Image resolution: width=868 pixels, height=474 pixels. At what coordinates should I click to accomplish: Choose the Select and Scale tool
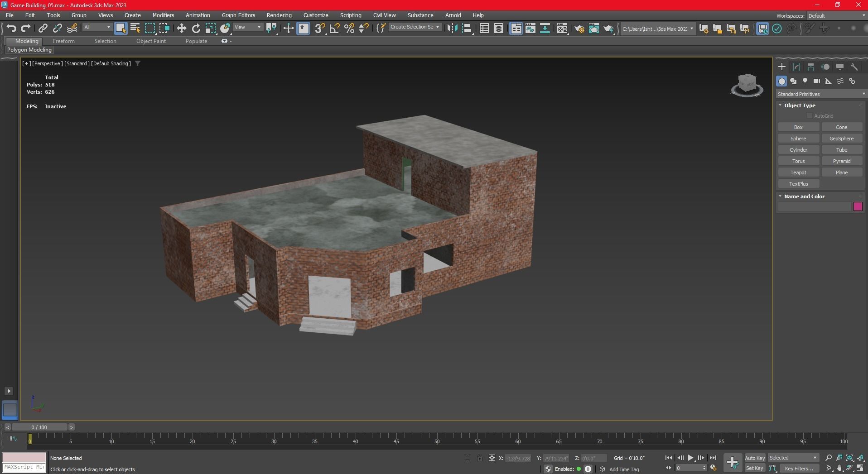tap(211, 29)
